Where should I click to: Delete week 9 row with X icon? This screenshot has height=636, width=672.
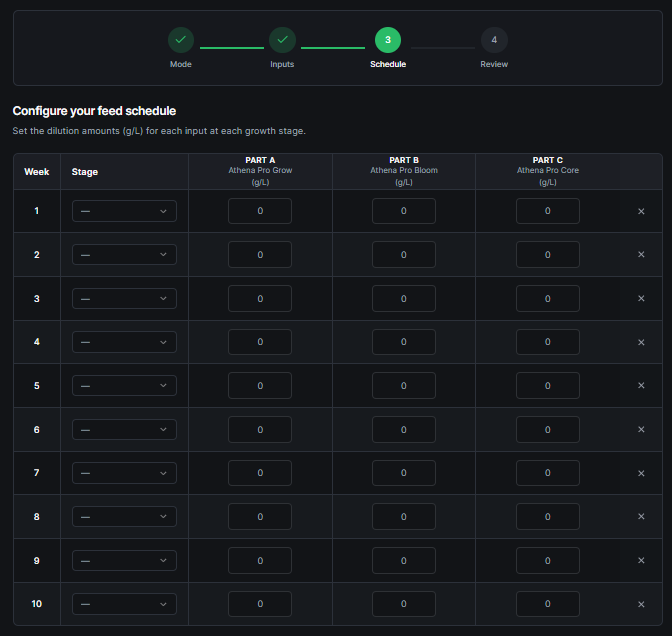click(x=641, y=561)
